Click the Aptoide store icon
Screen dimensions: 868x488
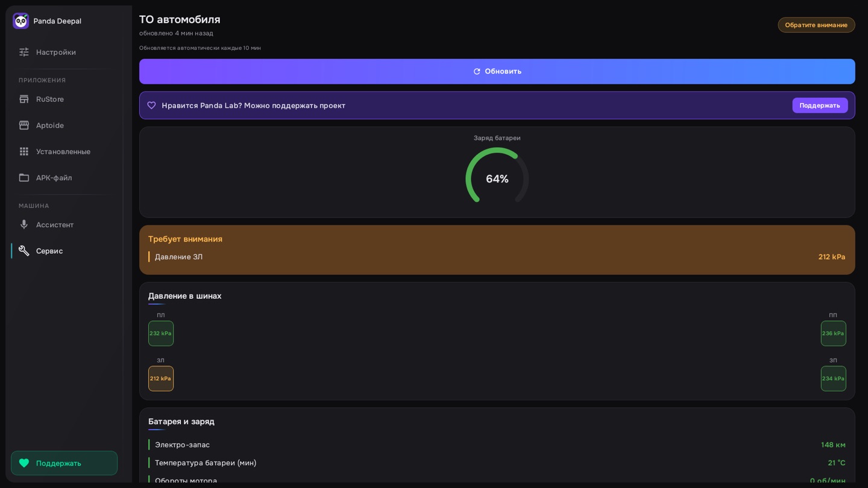tap(24, 125)
